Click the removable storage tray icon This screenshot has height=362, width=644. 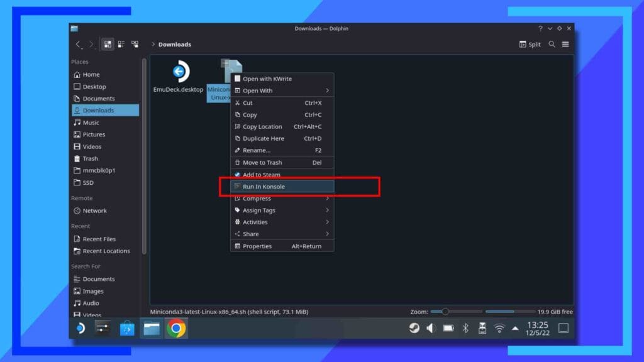(482, 328)
